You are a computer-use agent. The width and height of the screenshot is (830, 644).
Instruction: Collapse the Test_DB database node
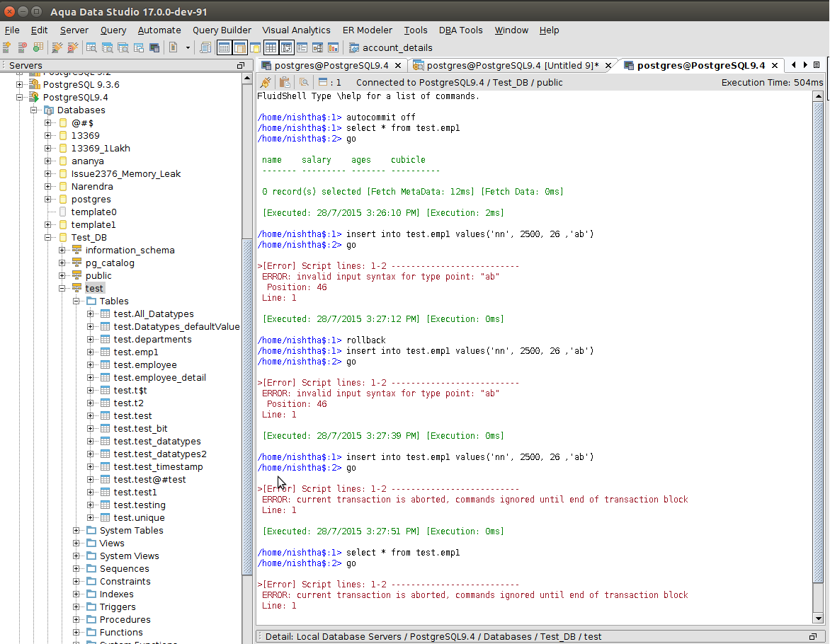point(49,238)
